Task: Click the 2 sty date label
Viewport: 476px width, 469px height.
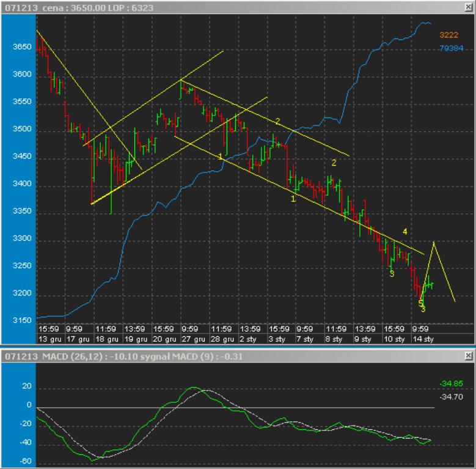Action: tap(248, 339)
